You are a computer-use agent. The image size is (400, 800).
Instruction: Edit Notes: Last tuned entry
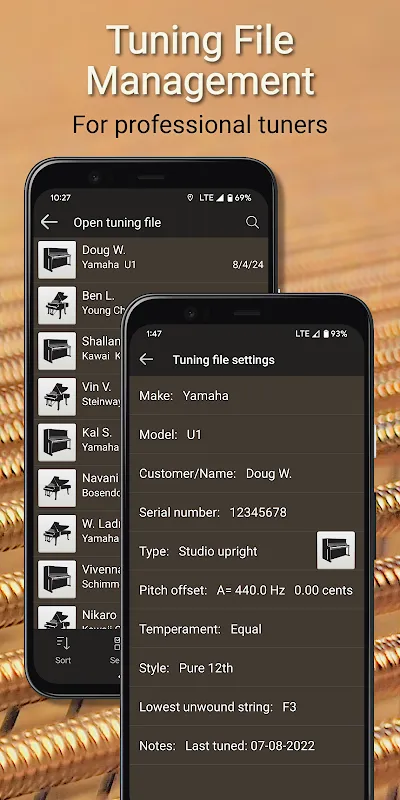click(x=246, y=745)
